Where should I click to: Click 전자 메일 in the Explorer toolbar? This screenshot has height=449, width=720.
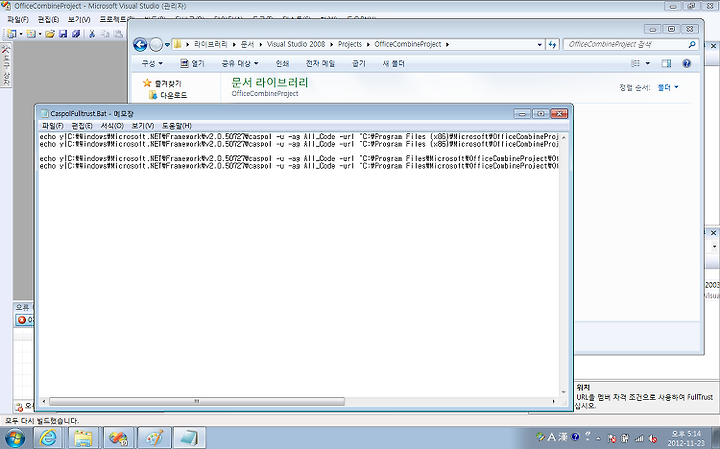click(321, 63)
